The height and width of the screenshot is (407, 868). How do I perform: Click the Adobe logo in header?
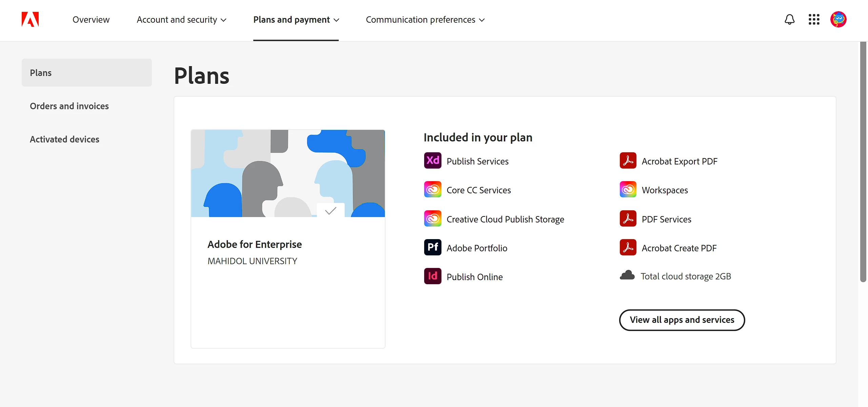[x=30, y=19]
